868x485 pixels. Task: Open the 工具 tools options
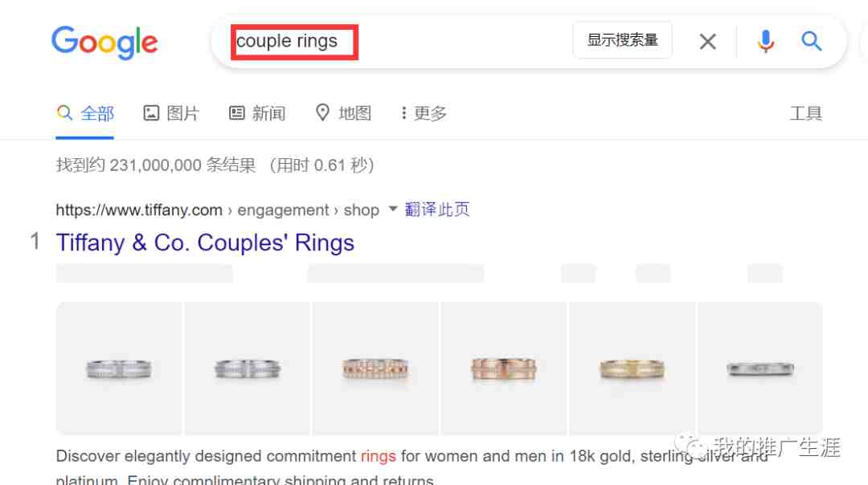click(805, 113)
